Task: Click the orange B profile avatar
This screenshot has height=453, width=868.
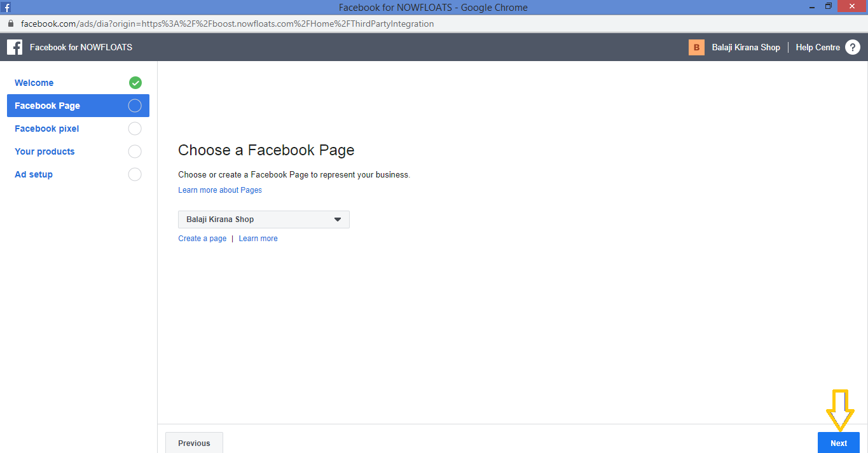Action: coord(696,47)
